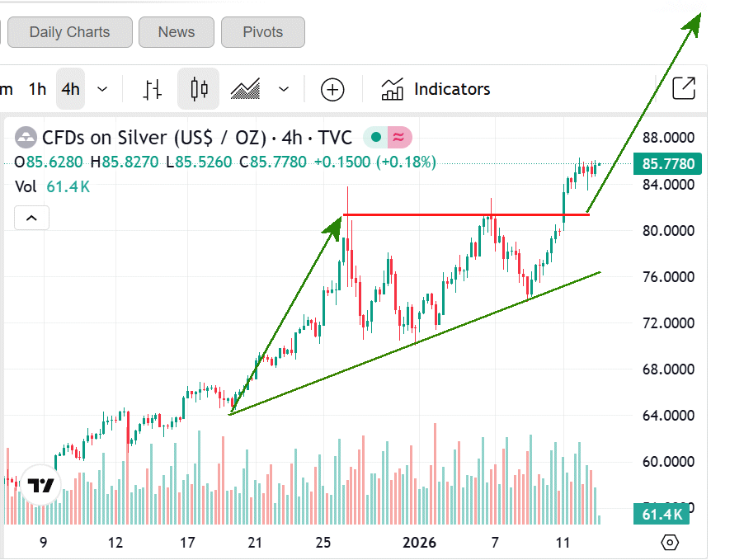Select the 4h timeframe button
The height and width of the screenshot is (560, 744).
(x=71, y=89)
